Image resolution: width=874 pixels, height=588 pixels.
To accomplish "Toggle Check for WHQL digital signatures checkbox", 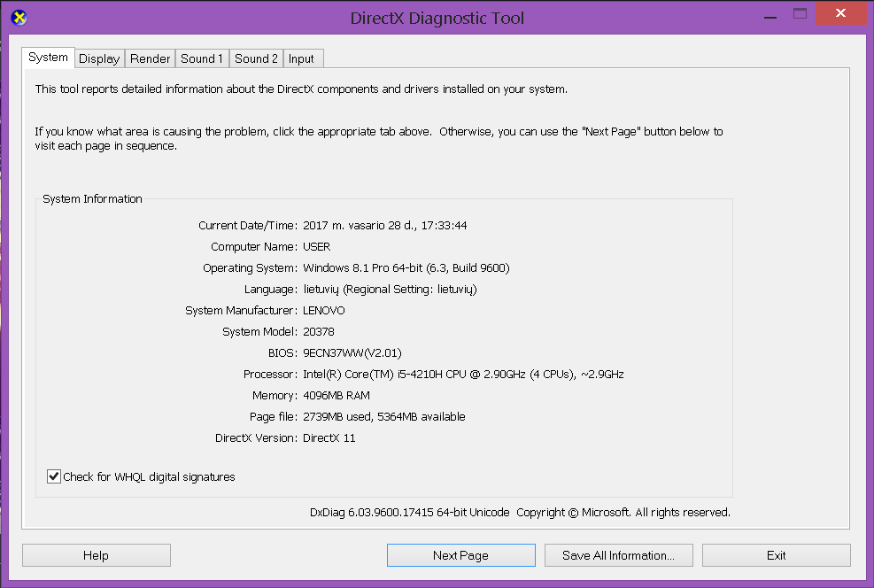I will [x=54, y=476].
